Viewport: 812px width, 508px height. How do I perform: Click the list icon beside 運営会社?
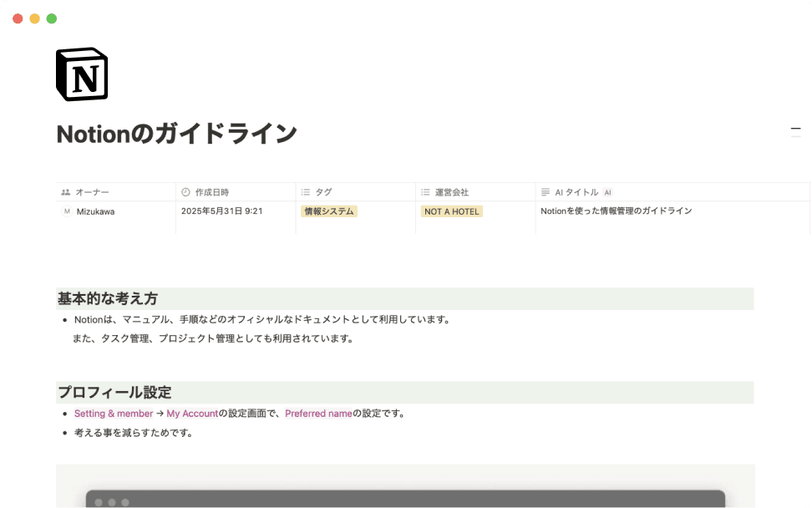426,191
